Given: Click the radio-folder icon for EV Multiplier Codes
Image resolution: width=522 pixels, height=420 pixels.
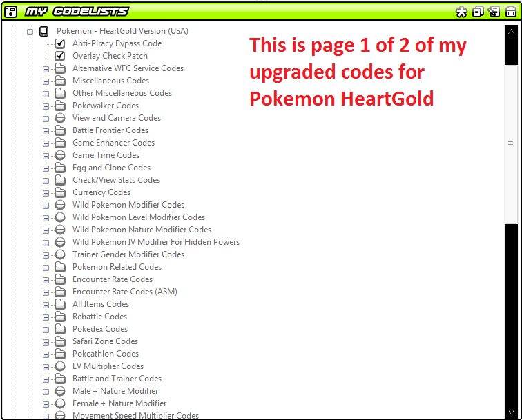Looking at the screenshot, I should [60, 366].
